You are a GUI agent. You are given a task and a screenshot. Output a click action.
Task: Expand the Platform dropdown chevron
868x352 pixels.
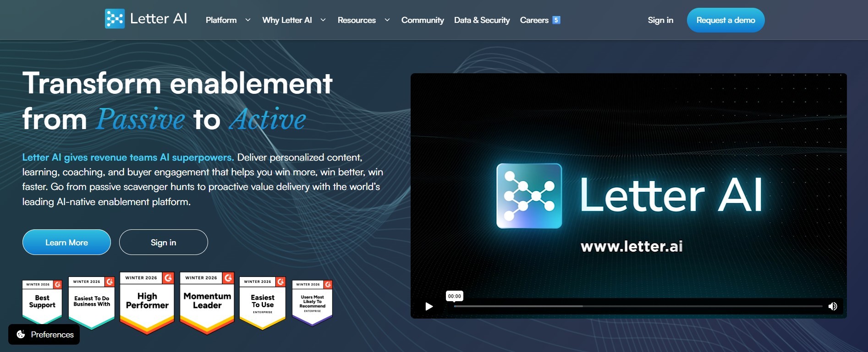(248, 20)
